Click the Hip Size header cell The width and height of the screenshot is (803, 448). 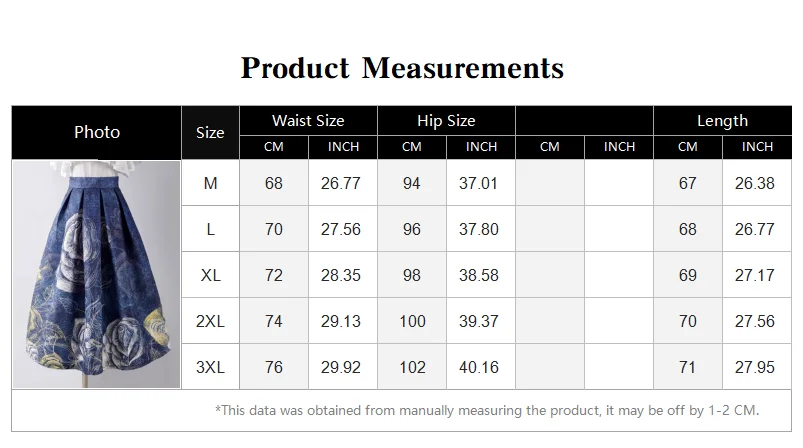(446, 121)
